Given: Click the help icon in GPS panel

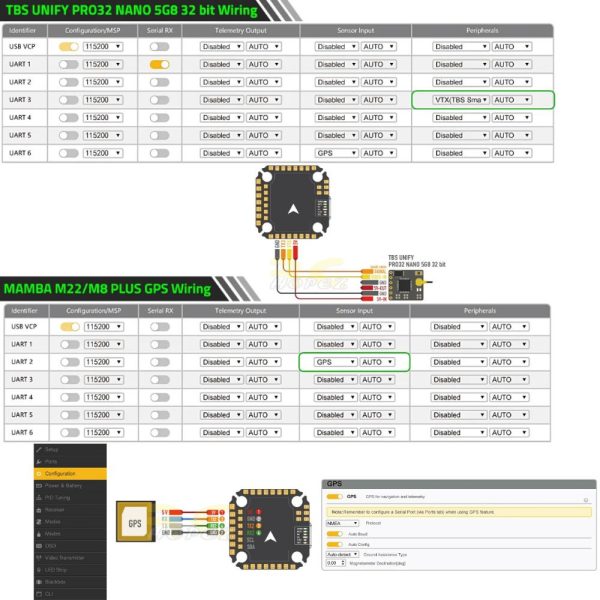Looking at the screenshot, I should (x=585, y=500).
